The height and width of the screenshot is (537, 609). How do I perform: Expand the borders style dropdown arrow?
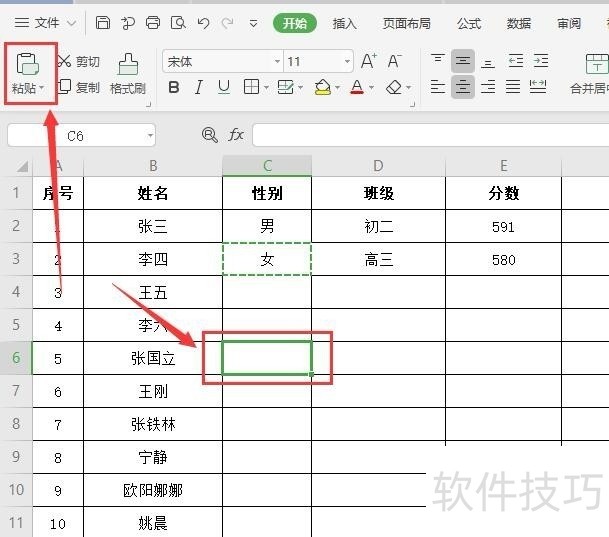(266, 87)
